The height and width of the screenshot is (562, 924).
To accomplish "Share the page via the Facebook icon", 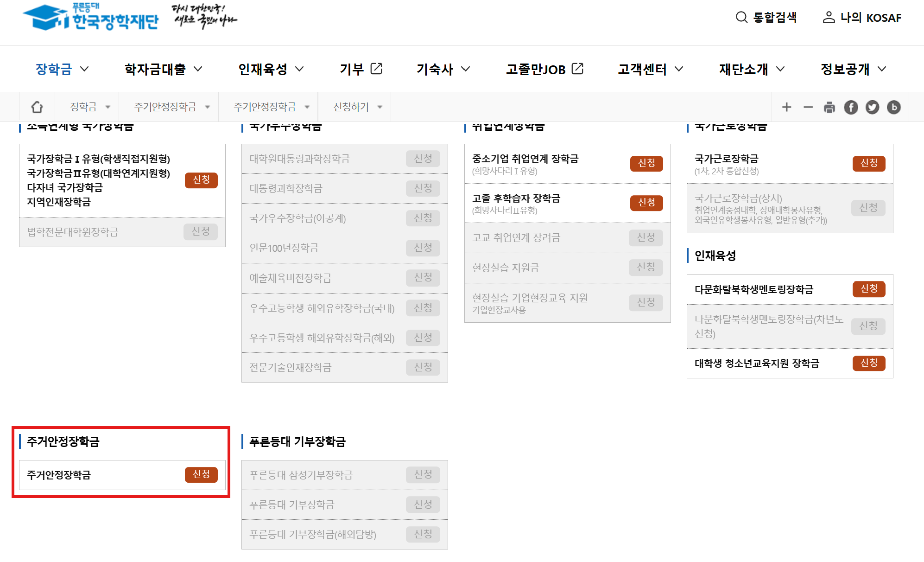I will (x=851, y=107).
